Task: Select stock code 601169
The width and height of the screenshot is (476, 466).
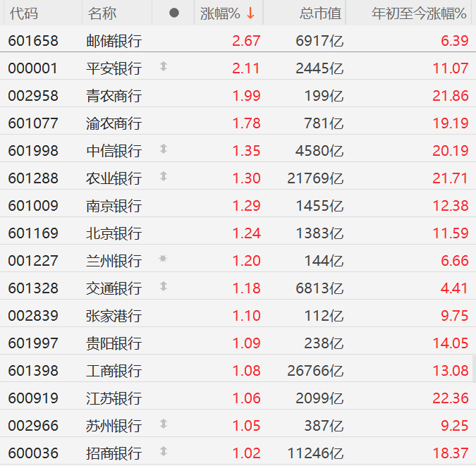Action: [33, 233]
